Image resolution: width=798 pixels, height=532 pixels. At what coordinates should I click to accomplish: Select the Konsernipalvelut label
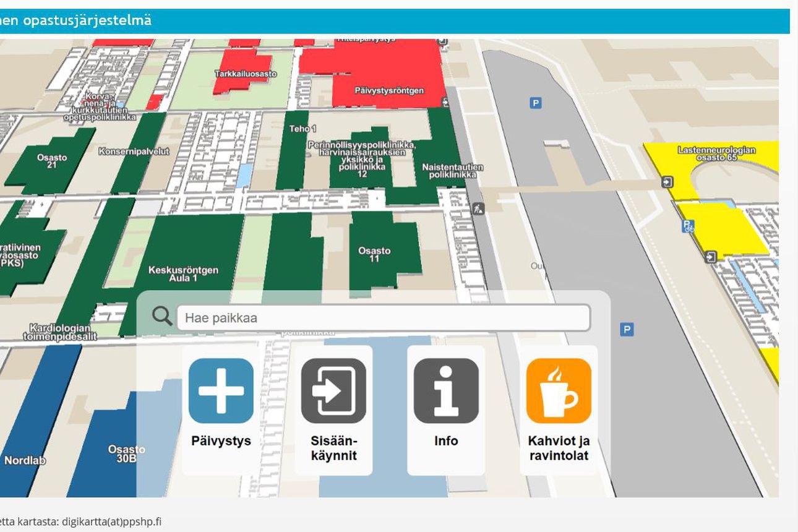134,151
